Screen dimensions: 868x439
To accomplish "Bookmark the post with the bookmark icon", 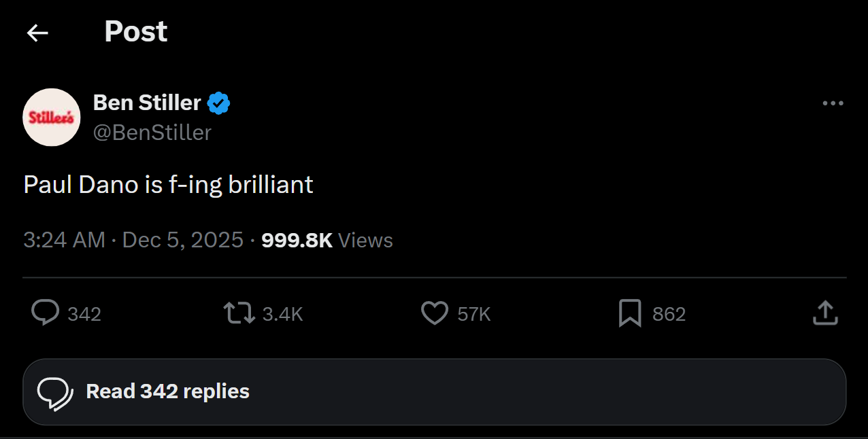I will click(x=630, y=313).
